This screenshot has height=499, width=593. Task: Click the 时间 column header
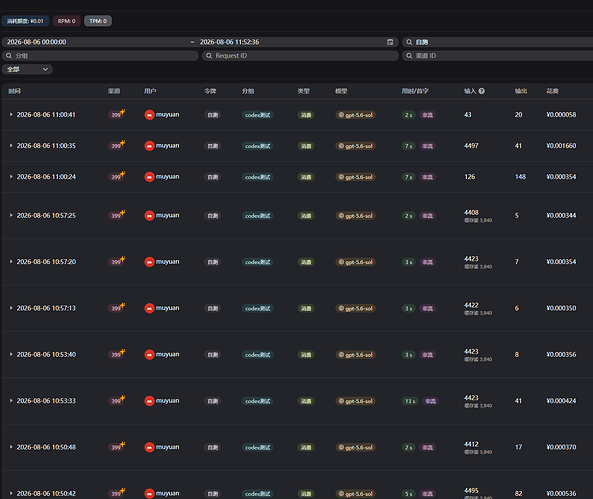(x=14, y=91)
